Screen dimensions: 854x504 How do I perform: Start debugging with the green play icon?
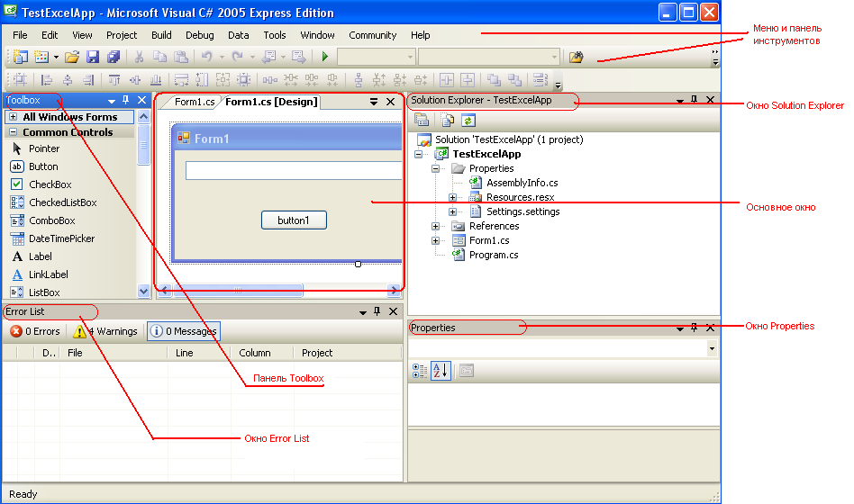tap(325, 57)
